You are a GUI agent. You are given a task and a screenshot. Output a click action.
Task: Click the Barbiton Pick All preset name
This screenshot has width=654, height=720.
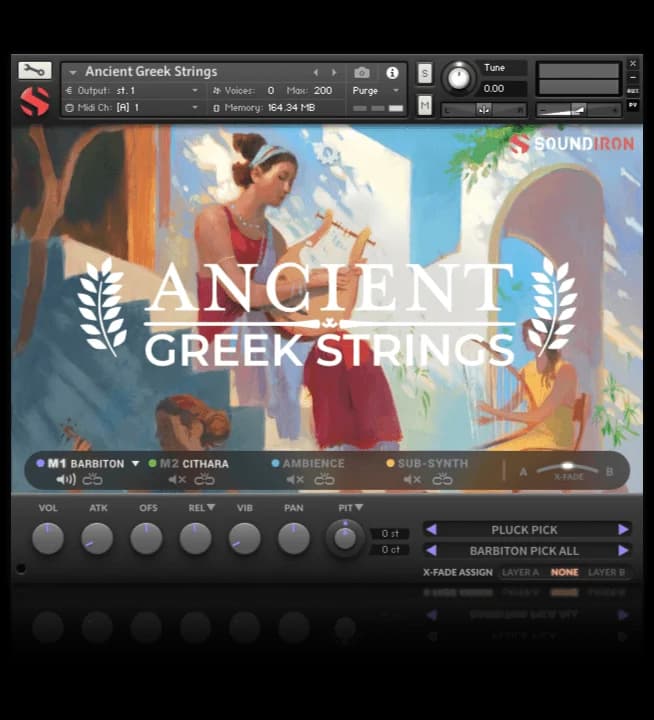(x=524, y=551)
